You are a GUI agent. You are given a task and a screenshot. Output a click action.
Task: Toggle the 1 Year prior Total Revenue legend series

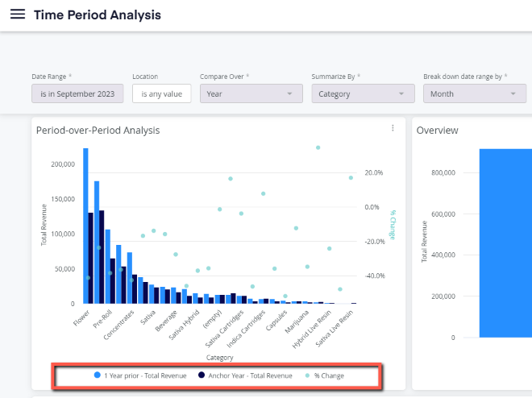pyautogui.click(x=140, y=375)
